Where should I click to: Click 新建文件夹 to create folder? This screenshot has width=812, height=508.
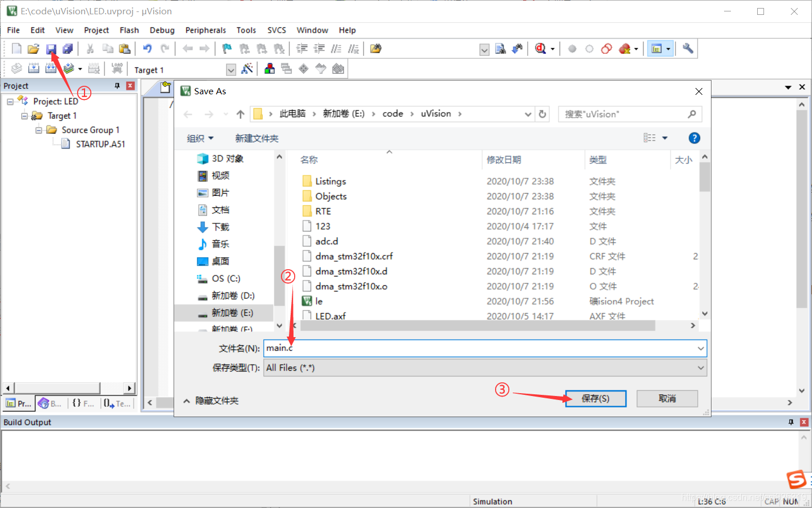pos(257,138)
